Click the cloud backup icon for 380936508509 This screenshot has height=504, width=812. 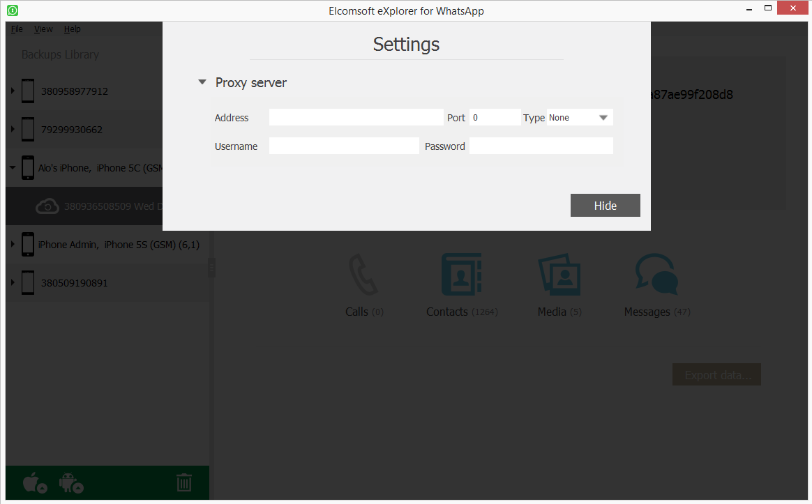pos(47,206)
